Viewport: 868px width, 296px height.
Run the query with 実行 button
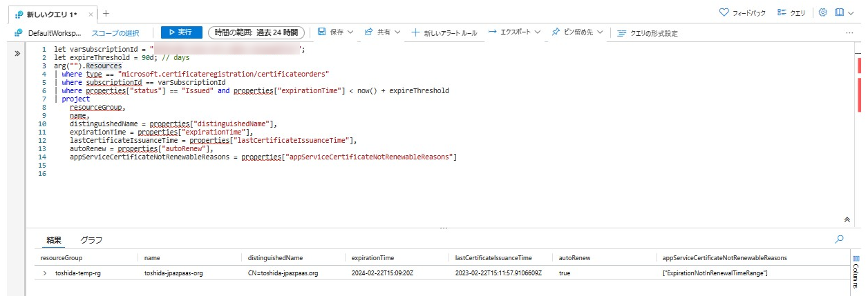coord(181,32)
